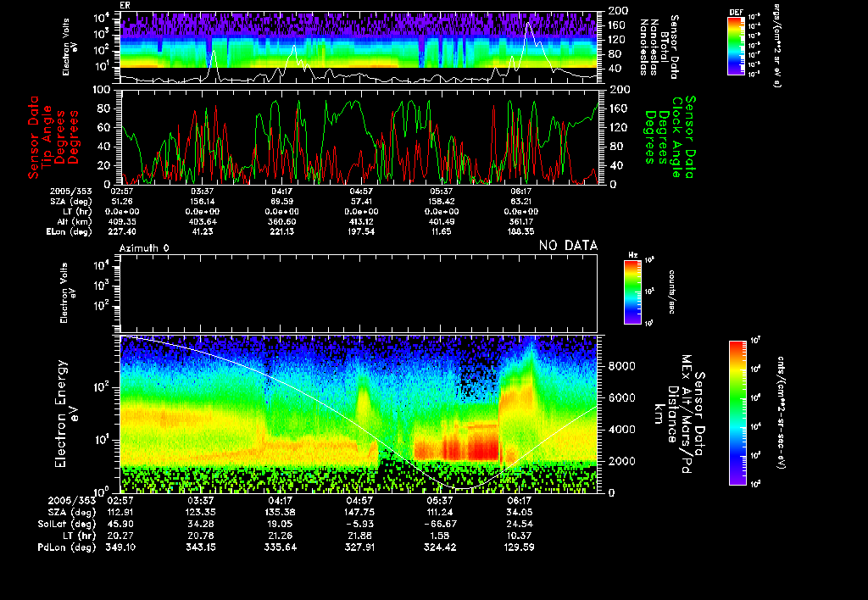Click the Azimuth 0 panel title
868x600 pixels.
coord(144,247)
